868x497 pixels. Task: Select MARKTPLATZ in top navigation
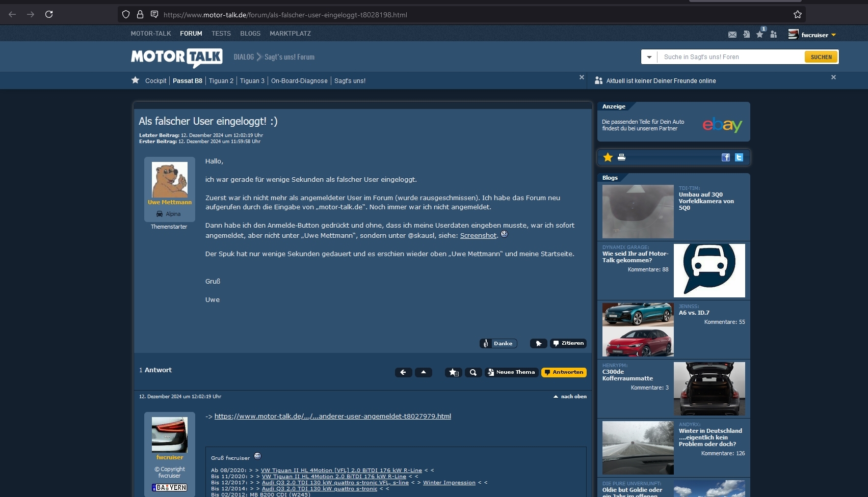click(290, 34)
